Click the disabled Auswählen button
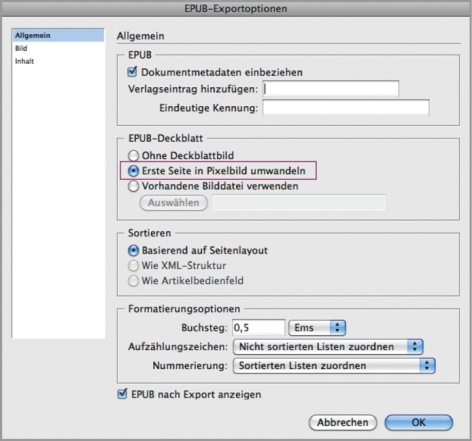 tap(174, 203)
